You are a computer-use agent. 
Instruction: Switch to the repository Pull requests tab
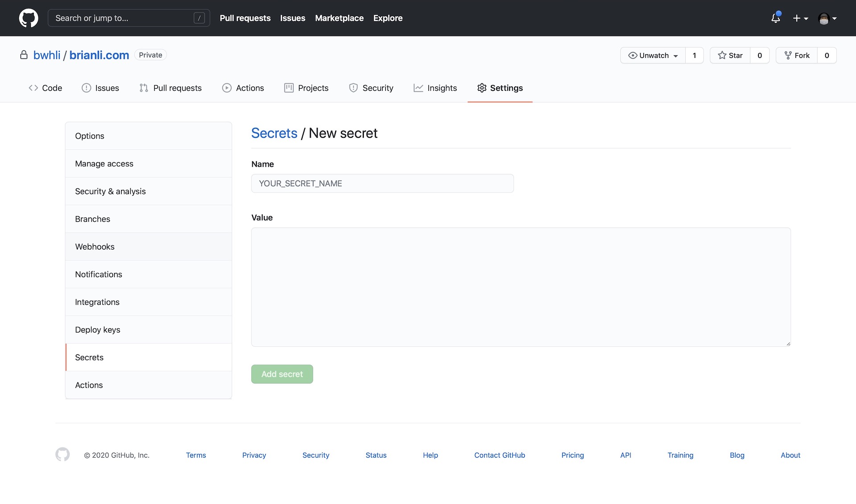pos(170,88)
